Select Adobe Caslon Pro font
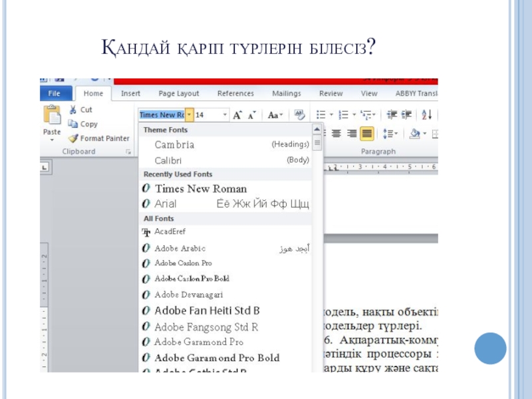The image size is (532, 399). point(225,263)
